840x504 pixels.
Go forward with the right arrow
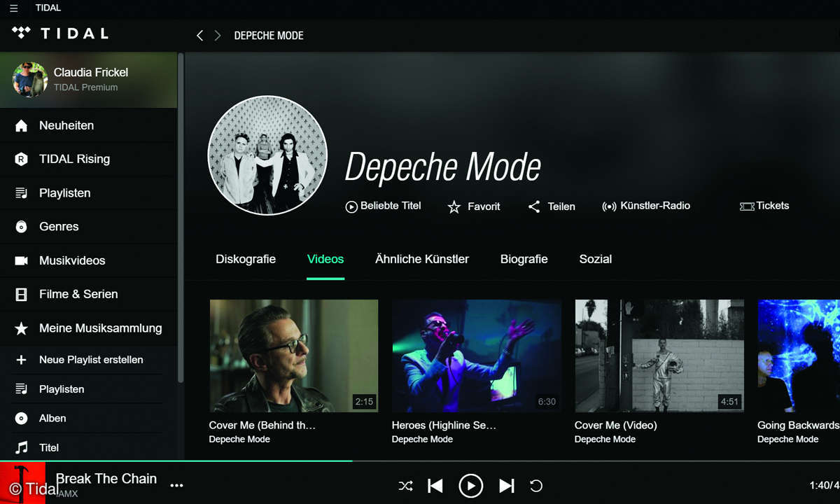point(218,35)
